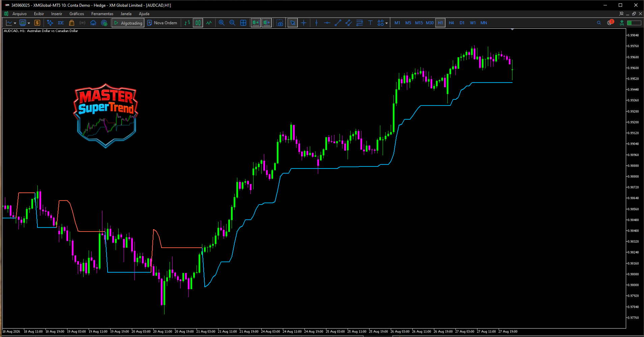644x337 pixels.
Task: Click the unpin icon in menu bar
Action: click(x=621, y=14)
